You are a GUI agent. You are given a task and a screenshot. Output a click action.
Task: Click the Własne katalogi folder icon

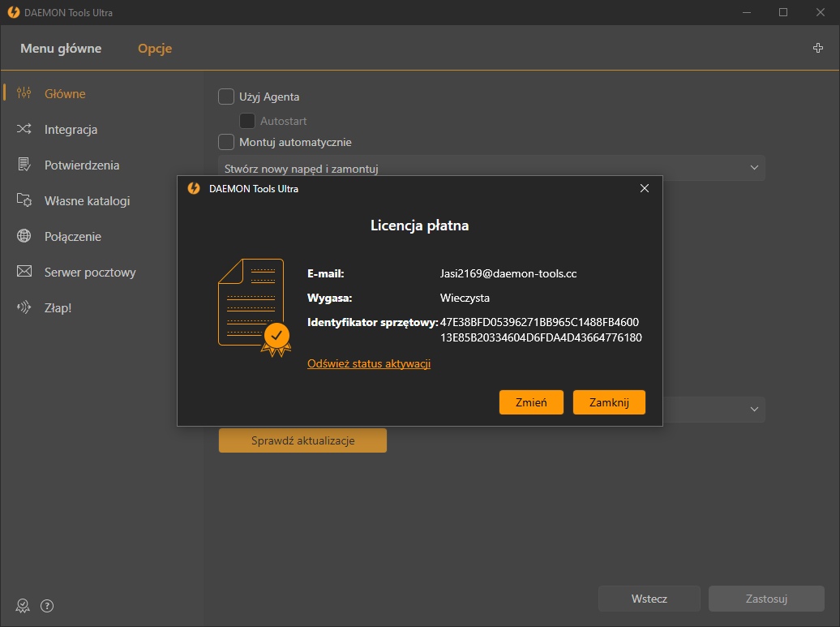24,200
